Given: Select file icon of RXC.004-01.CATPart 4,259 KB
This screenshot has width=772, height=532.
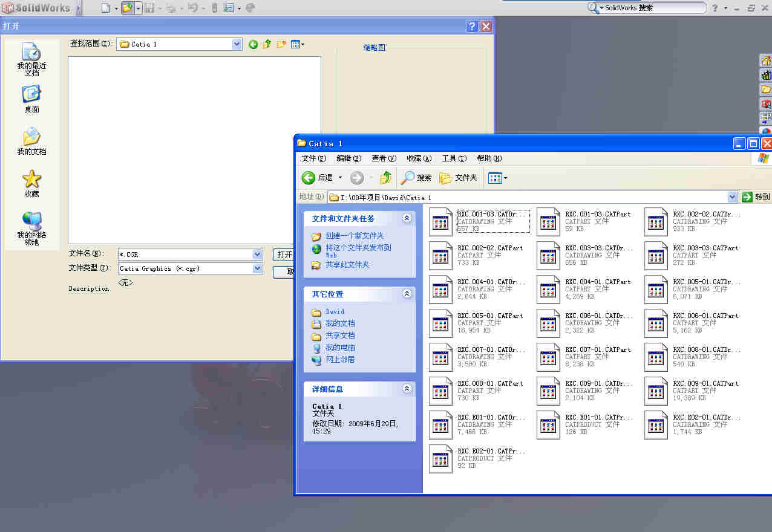Looking at the screenshot, I should click(x=548, y=290).
